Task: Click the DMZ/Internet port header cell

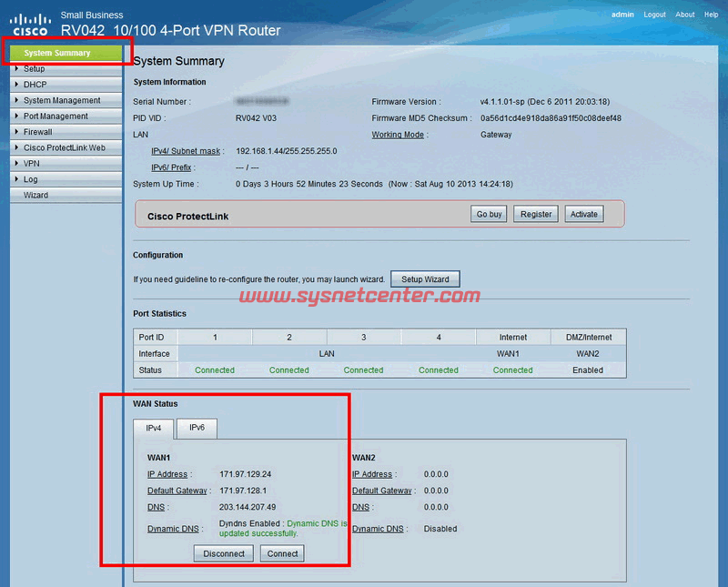Action: (589, 337)
